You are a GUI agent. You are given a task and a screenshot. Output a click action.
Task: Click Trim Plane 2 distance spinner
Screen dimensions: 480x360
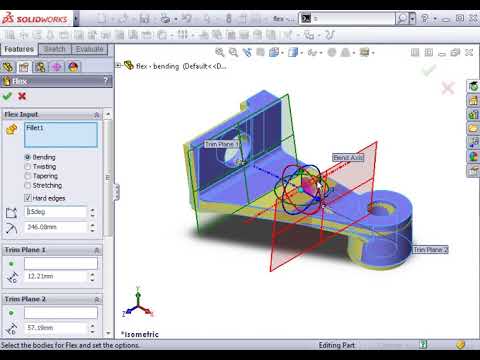[x=92, y=328]
